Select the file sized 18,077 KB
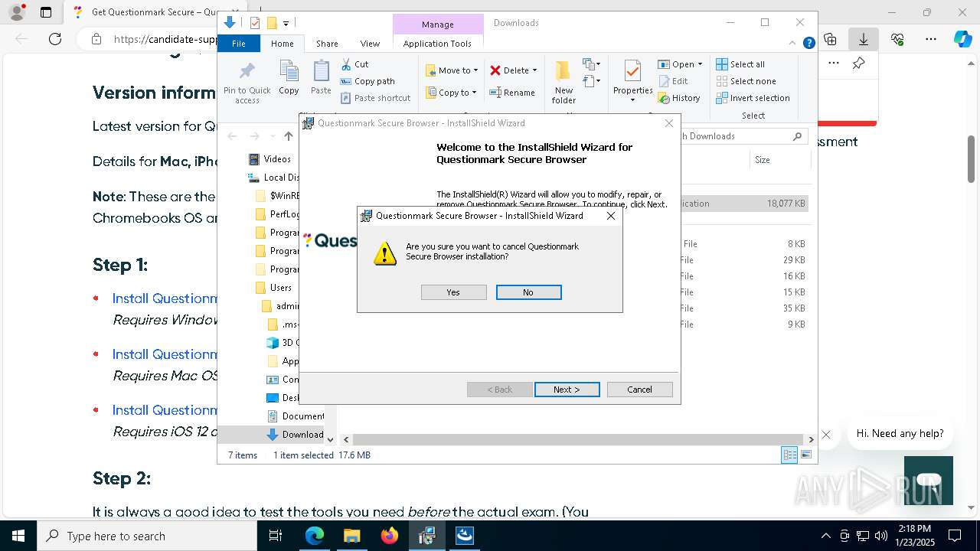980x551 pixels. click(x=743, y=204)
